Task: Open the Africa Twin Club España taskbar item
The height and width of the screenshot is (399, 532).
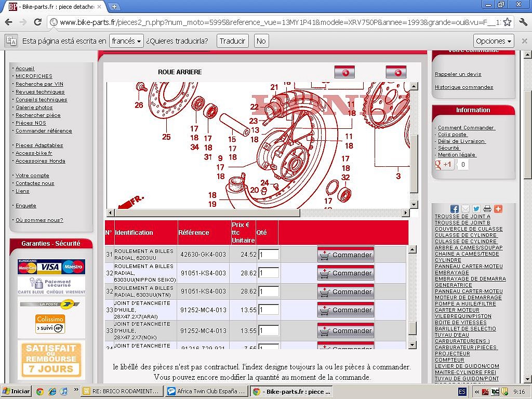Action: point(207,391)
